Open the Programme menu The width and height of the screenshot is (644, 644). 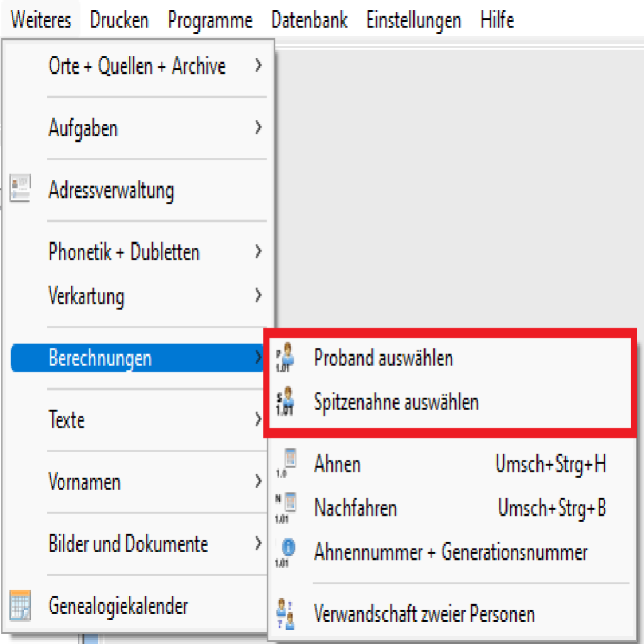[210, 20]
